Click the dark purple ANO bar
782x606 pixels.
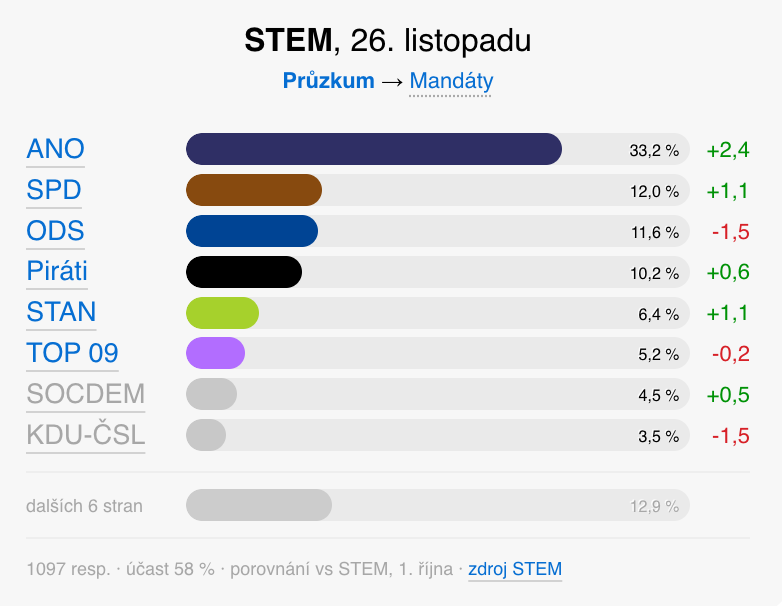point(373,149)
